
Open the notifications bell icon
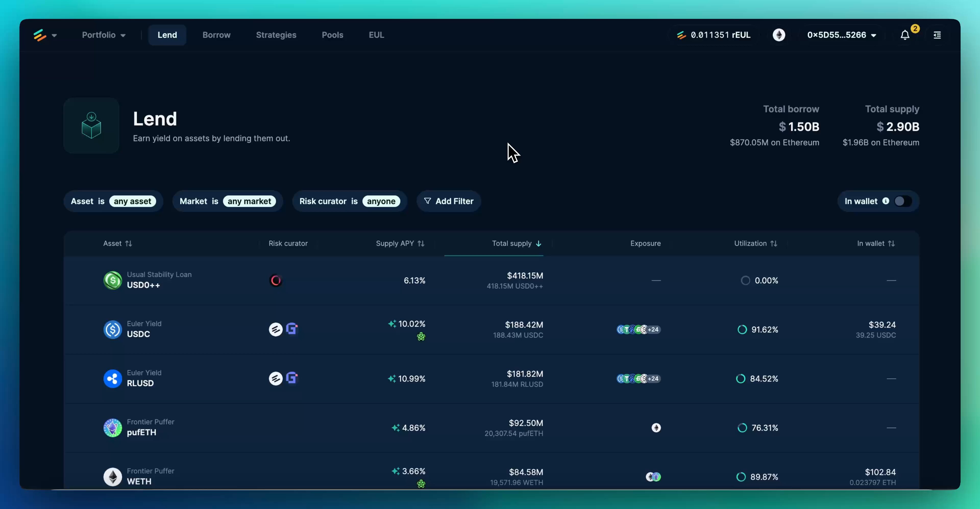(x=905, y=35)
